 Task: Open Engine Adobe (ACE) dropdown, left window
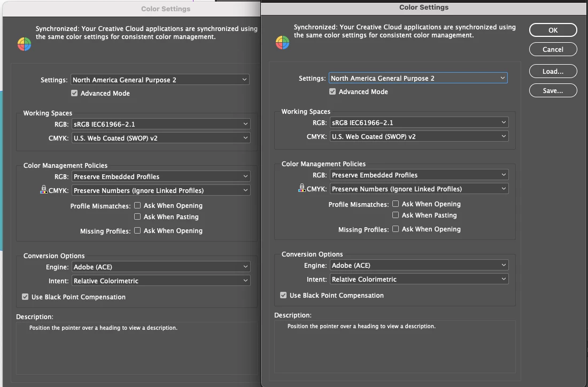coord(161,267)
